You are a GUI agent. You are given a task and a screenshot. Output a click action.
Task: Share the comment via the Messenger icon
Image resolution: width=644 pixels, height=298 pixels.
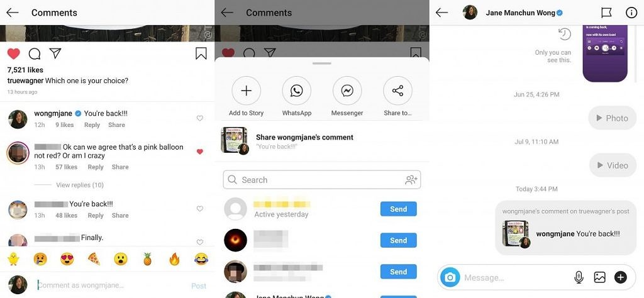tap(347, 91)
